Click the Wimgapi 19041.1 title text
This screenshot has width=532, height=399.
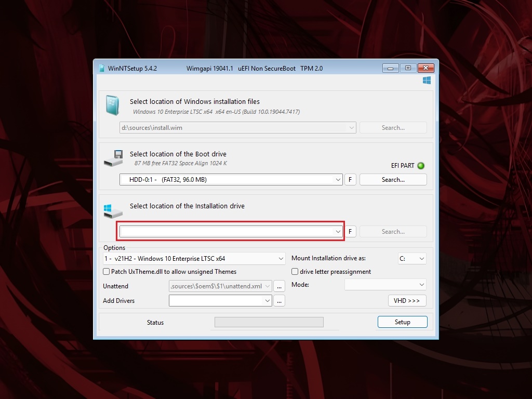point(210,68)
